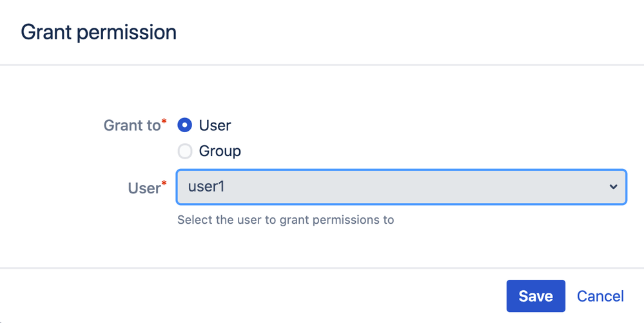Confirm permission grant with Save
644x323 pixels.
(x=536, y=296)
